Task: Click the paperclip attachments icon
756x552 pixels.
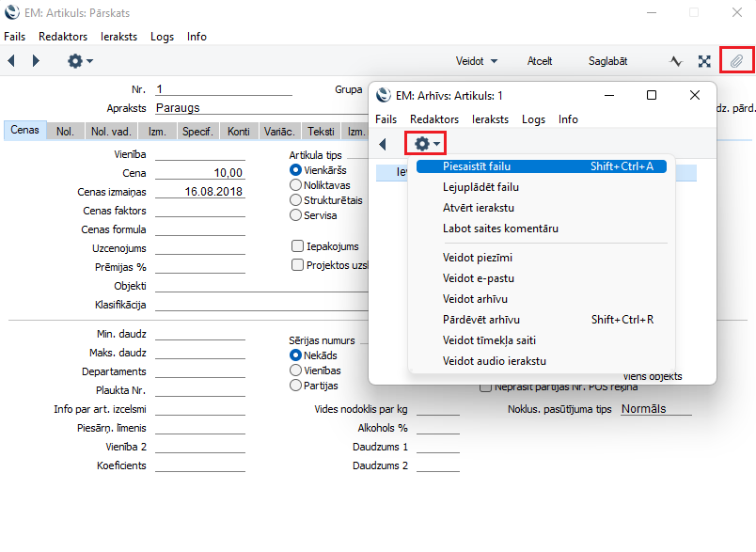Action: click(737, 61)
